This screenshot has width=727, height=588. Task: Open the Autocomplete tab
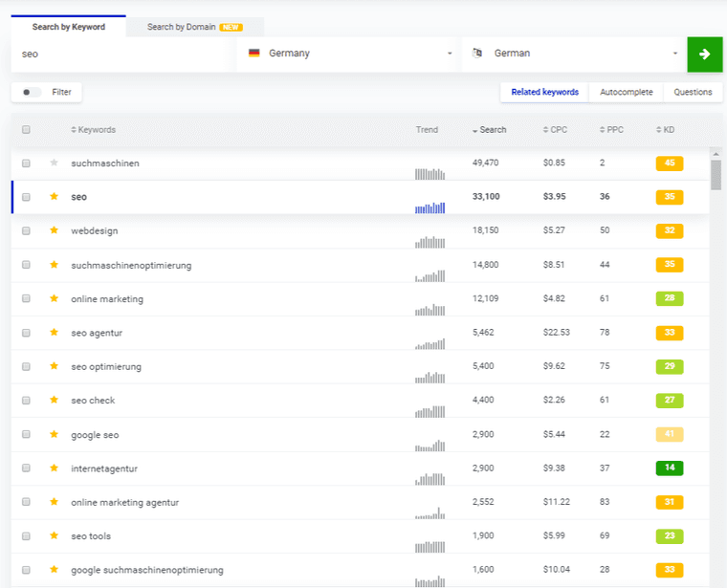(x=627, y=92)
